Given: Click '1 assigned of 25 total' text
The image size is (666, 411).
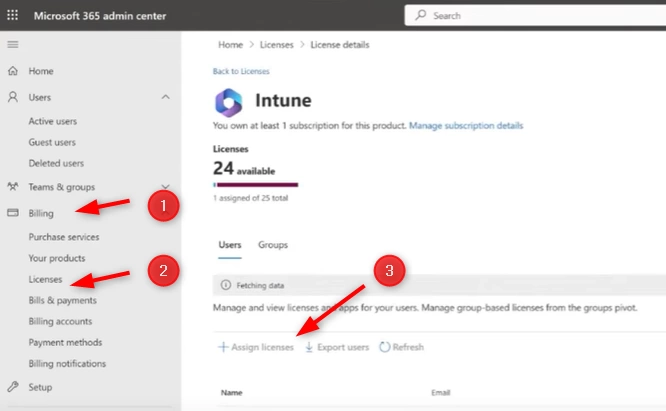Looking at the screenshot, I should click(250, 198).
